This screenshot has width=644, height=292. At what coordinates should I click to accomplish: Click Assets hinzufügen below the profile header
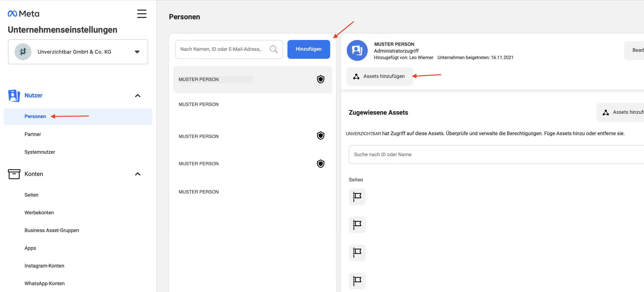(380, 76)
